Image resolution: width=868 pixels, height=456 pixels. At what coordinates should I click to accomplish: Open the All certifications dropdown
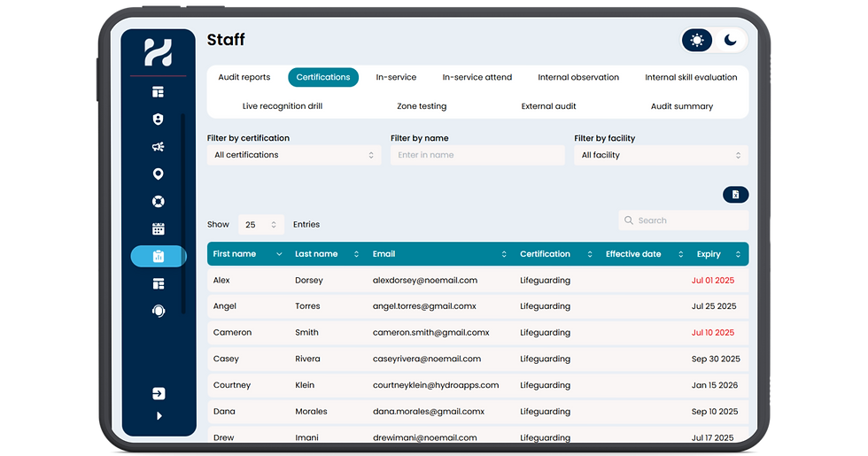(294, 155)
